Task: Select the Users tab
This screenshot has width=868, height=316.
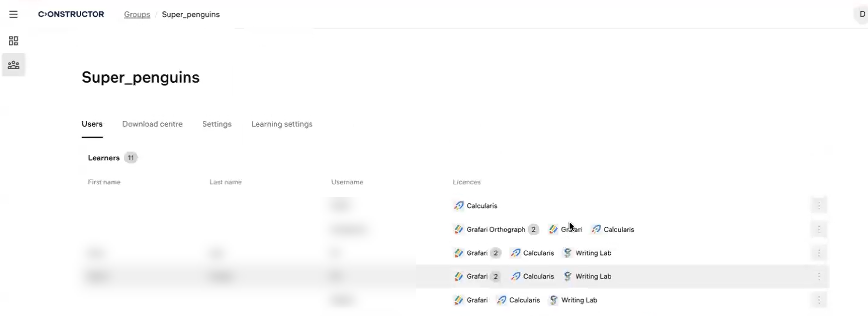Action: coord(92,124)
